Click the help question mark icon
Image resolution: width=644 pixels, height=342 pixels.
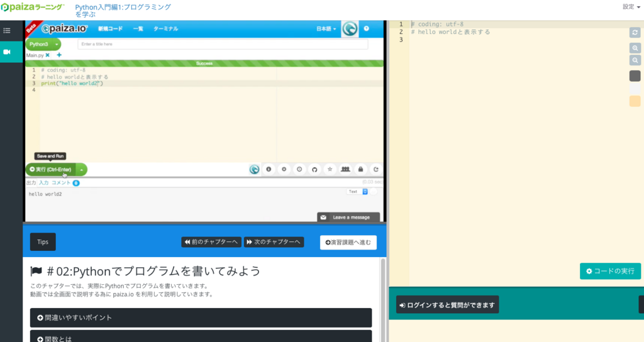[x=367, y=28]
